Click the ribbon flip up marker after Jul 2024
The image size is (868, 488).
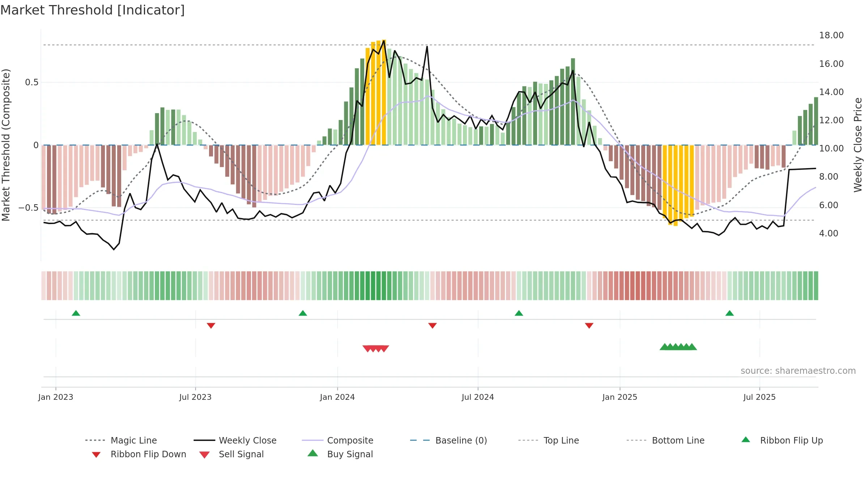pyautogui.click(x=519, y=313)
